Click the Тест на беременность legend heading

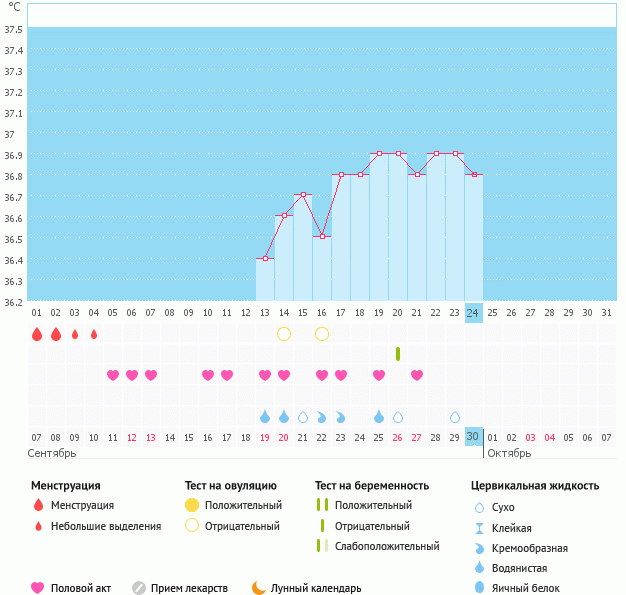(372, 486)
